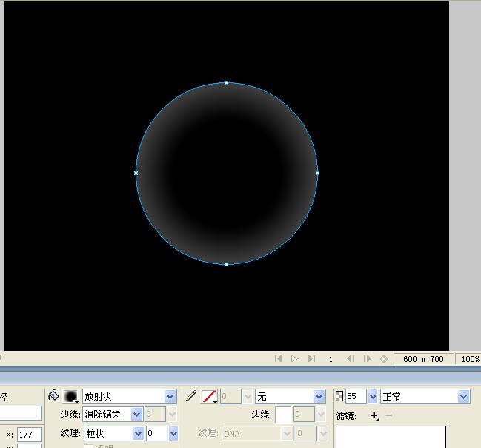Open the 正常 blend mode dropdown
The height and width of the screenshot is (448, 481).
point(425,396)
